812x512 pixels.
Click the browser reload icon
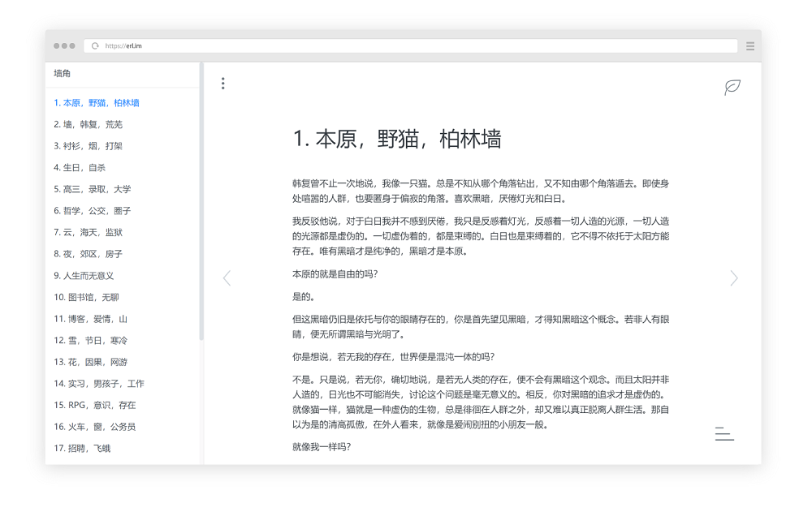coord(95,46)
